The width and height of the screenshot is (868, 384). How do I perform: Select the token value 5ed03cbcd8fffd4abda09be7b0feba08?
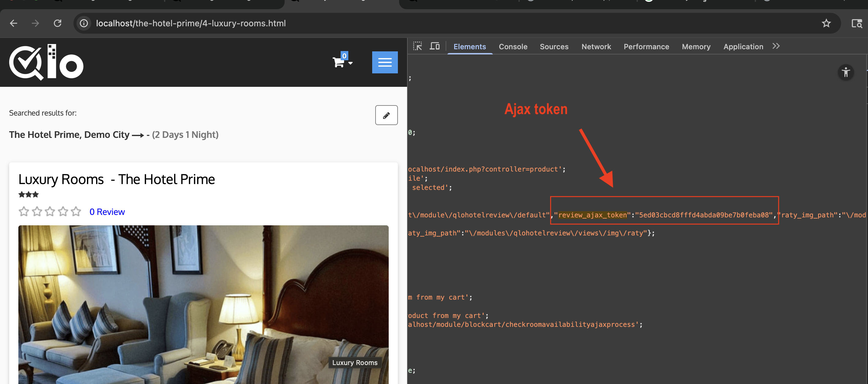click(704, 215)
